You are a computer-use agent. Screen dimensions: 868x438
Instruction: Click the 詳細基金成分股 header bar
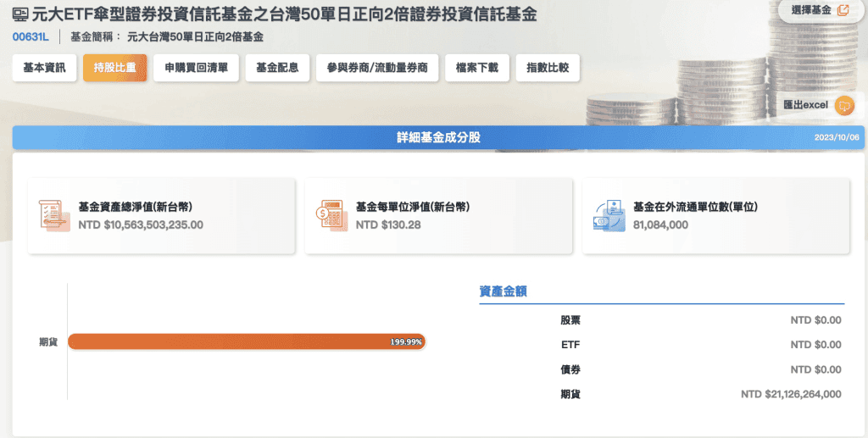438,137
